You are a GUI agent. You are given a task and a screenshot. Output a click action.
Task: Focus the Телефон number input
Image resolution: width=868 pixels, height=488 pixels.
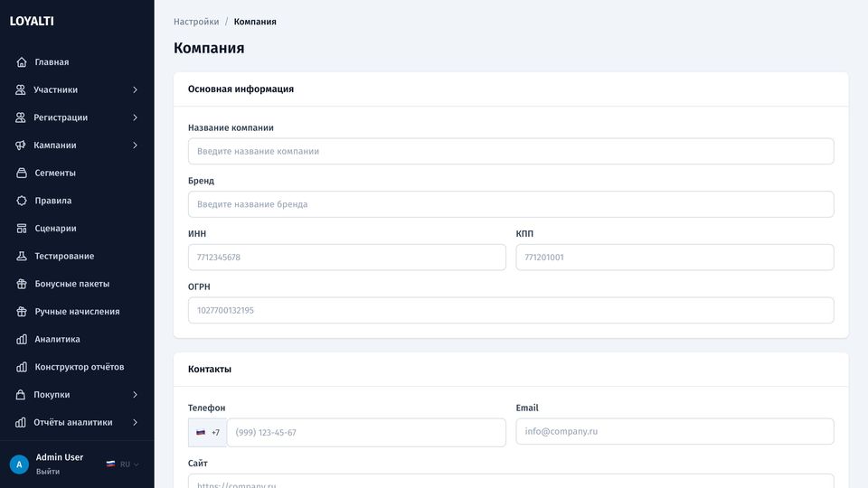point(366,432)
